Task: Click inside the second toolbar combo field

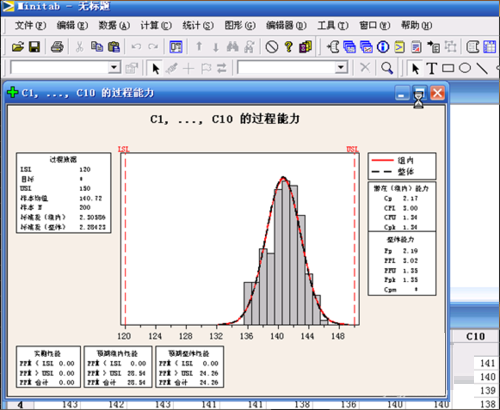Action: coord(287,68)
